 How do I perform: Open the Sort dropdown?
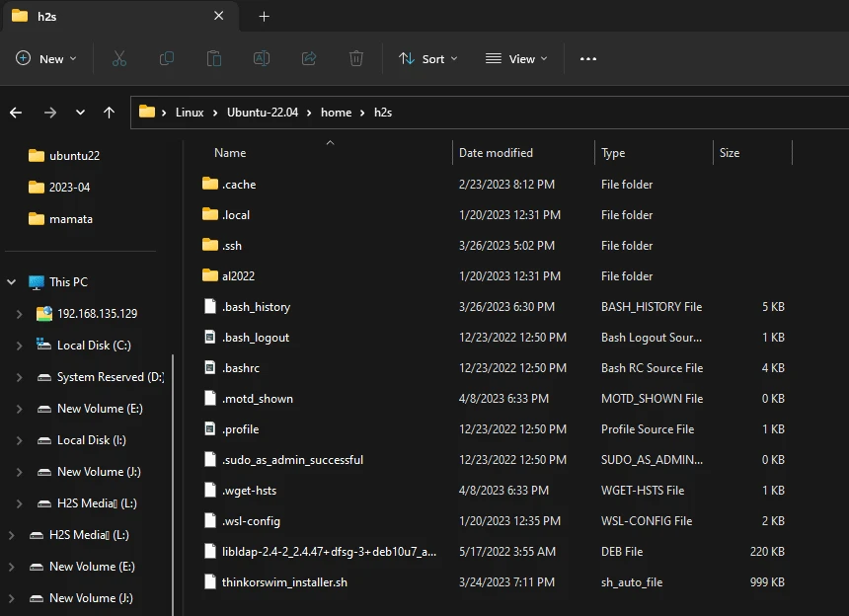pos(428,58)
